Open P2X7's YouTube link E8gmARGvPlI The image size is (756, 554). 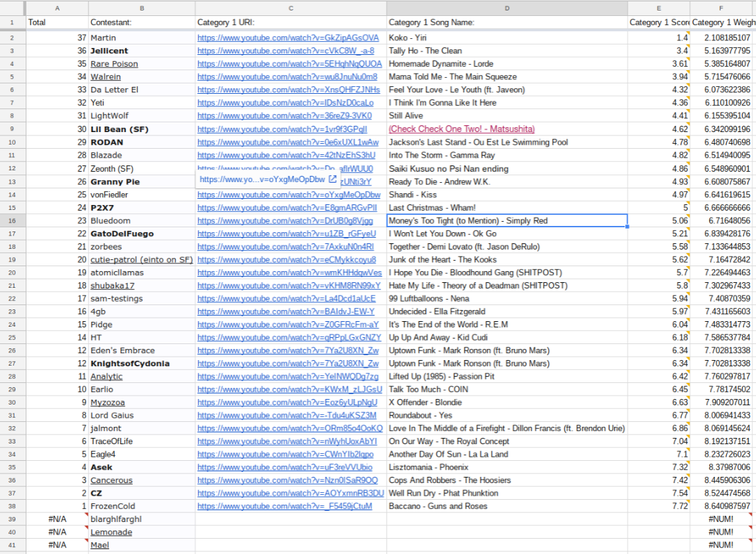coord(287,208)
